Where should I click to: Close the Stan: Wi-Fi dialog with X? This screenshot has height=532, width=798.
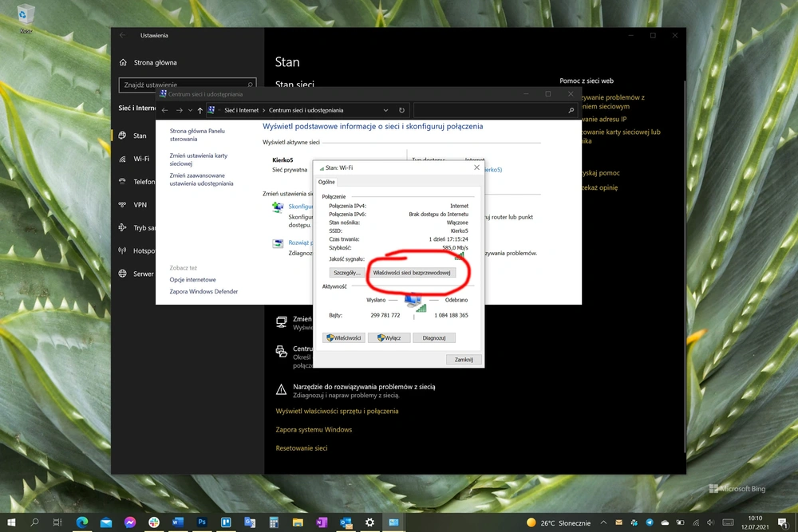[477, 167]
